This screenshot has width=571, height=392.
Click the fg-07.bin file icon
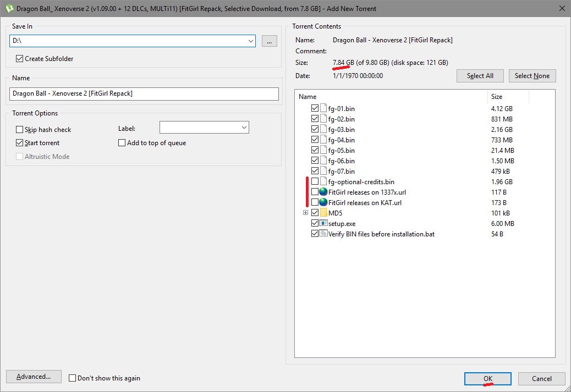pos(323,171)
